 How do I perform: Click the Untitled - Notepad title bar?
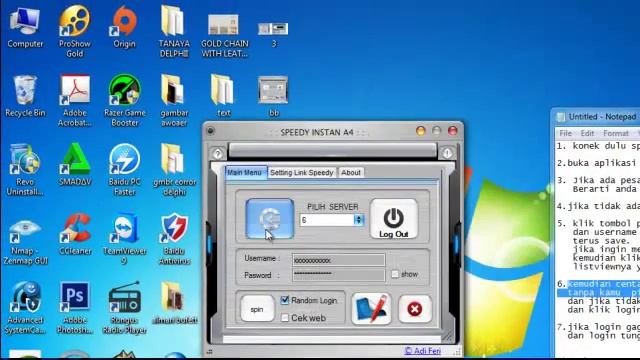[x=596, y=117]
